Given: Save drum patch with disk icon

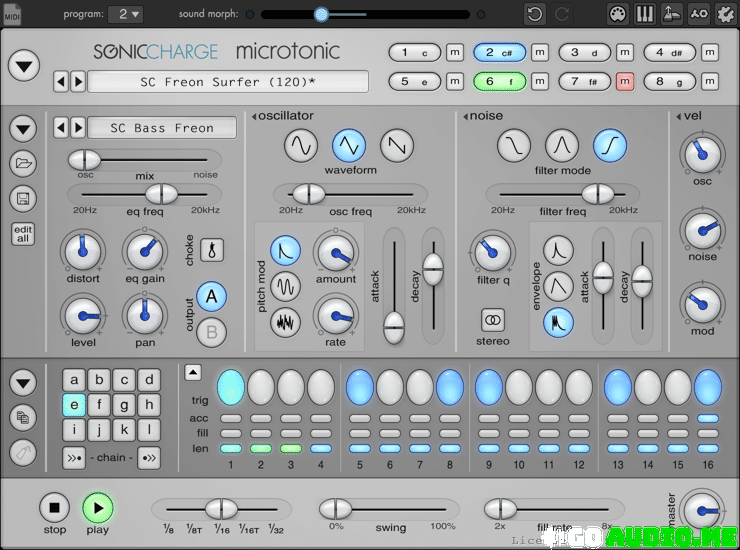Looking at the screenshot, I should click(x=23, y=198).
